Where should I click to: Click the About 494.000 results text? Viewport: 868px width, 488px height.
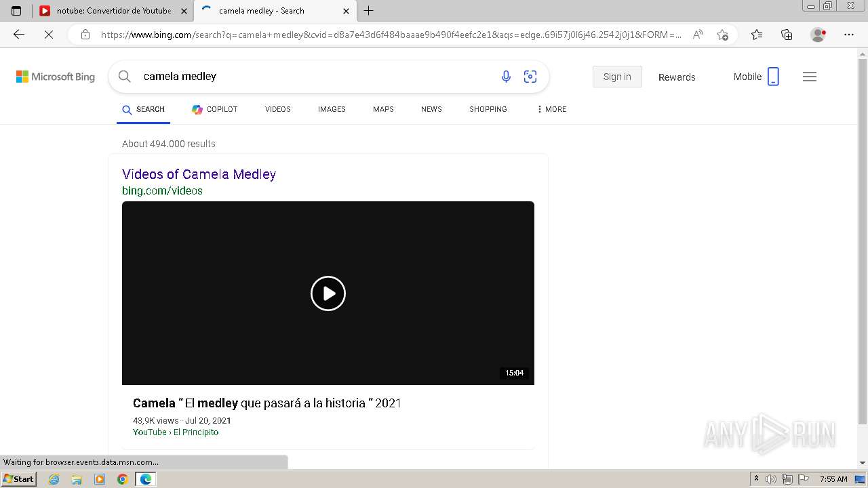point(169,144)
